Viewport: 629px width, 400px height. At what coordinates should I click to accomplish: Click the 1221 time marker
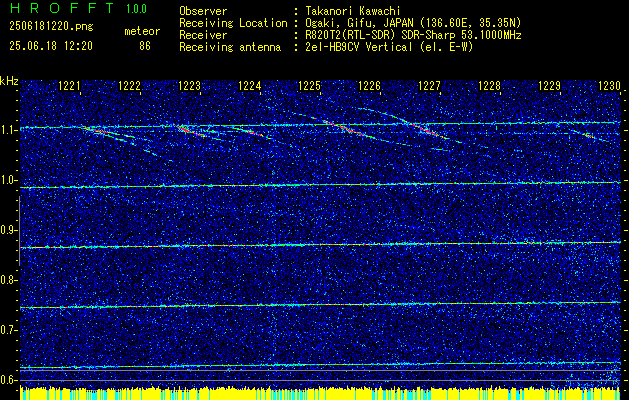click(x=69, y=85)
